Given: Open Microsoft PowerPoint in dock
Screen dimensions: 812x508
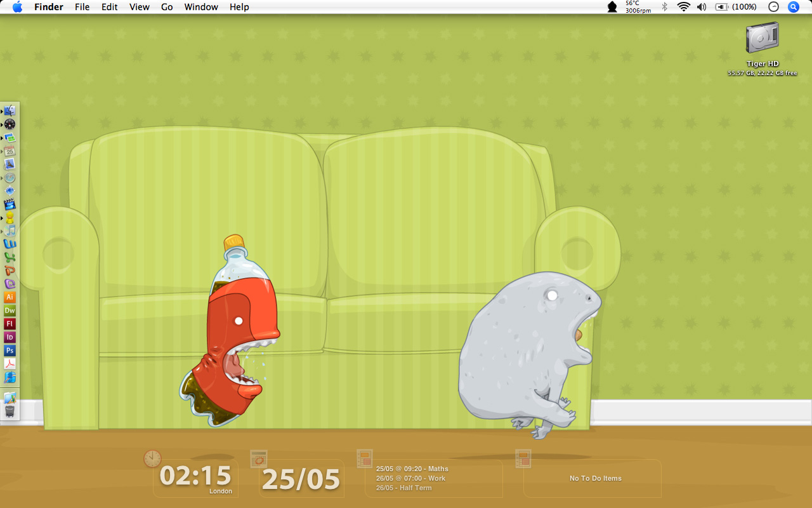Looking at the screenshot, I should point(10,271).
